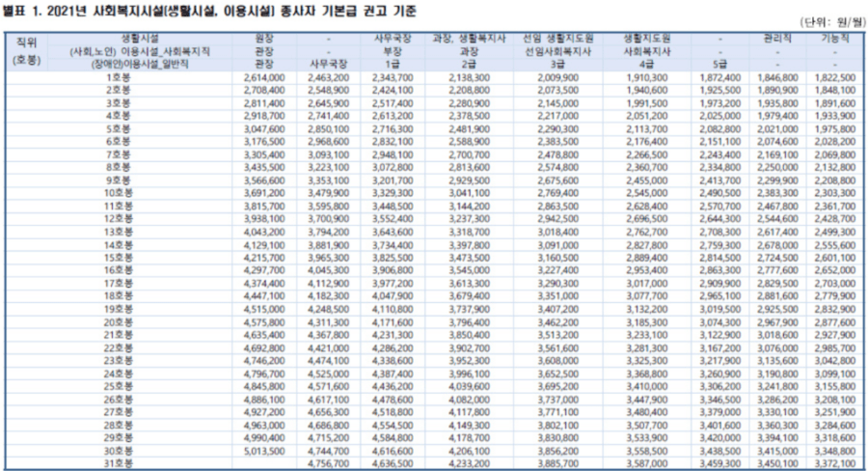Image resolution: width=868 pixels, height=471 pixels.
Task: Select the '31호봉' row label
Action: point(118,464)
